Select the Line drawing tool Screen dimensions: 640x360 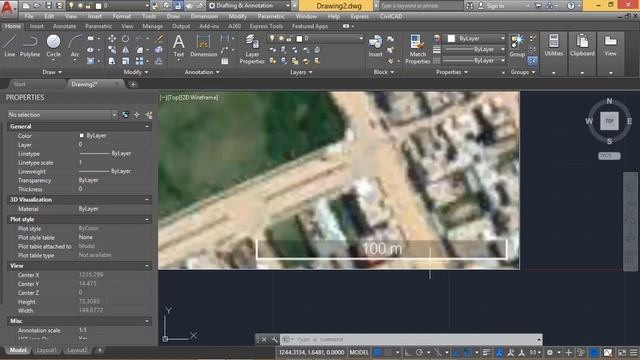[9, 45]
